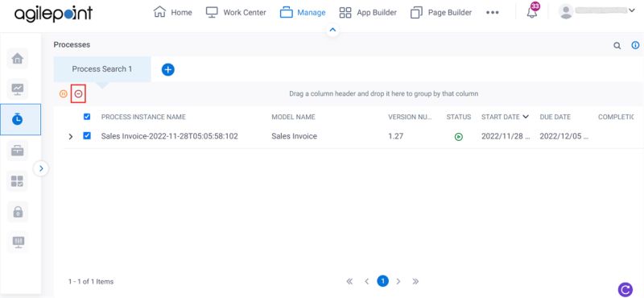This screenshot has width=644, height=298.
Task: Open the tasks grid sidebar icon
Action: point(17,181)
